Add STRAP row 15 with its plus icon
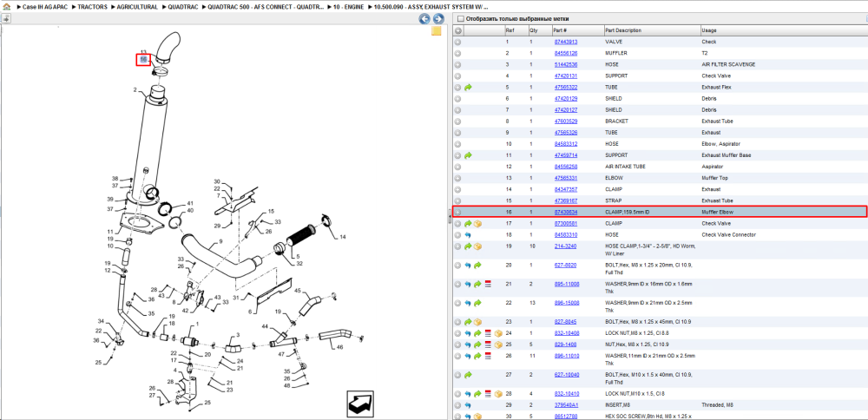 click(x=457, y=200)
